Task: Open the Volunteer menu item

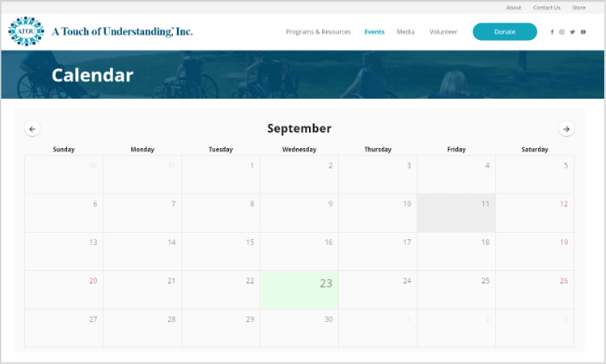Action: [443, 32]
